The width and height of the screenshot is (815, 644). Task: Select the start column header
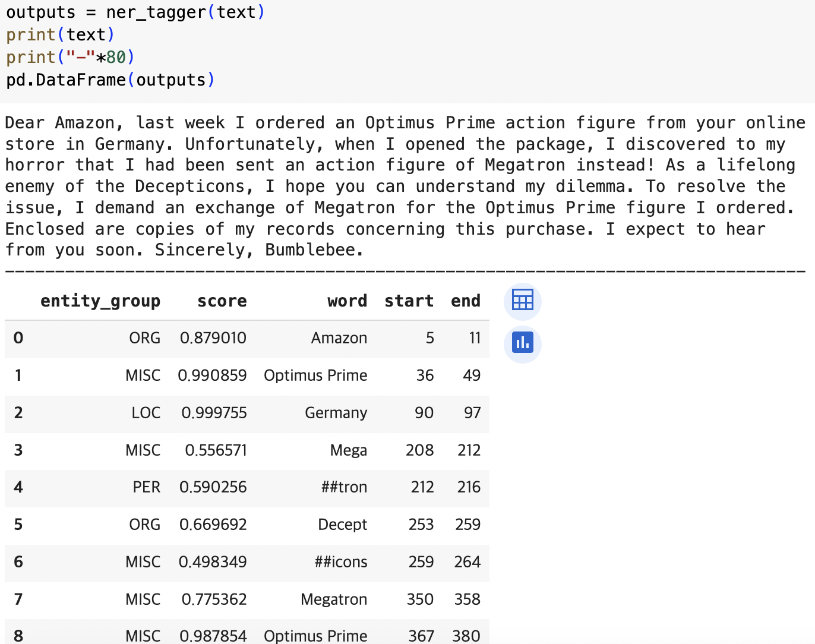tap(409, 301)
